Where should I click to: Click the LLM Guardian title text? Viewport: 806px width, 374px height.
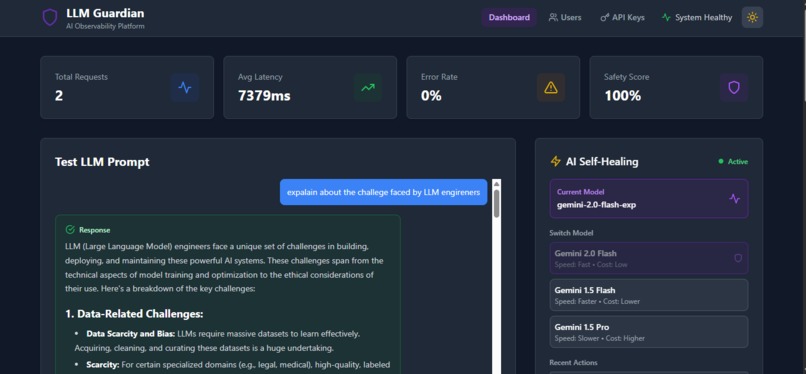click(x=105, y=13)
